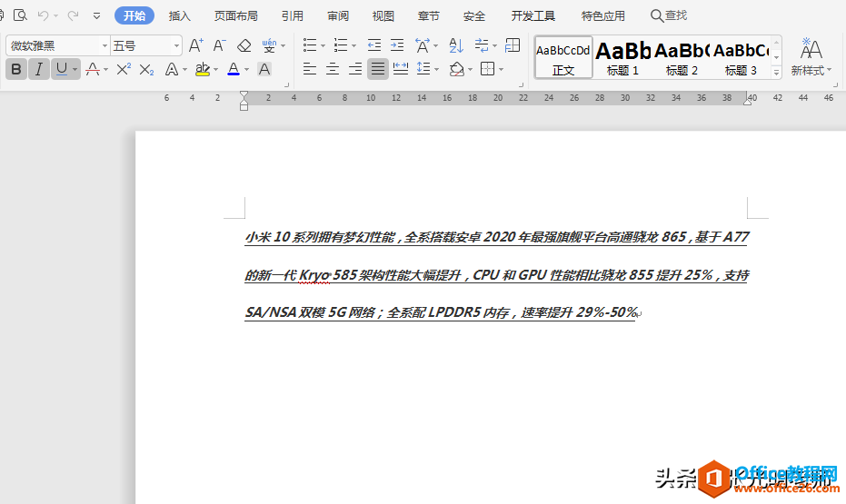Expand the font size 五号 dropdown
This screenshot has height=504, width=846.
pos(176,45)
